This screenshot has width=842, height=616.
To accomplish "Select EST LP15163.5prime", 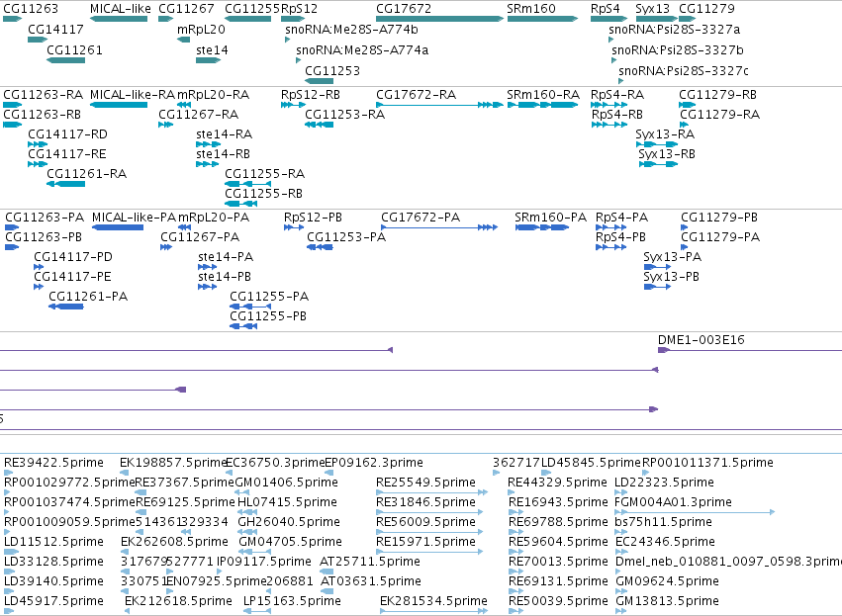I will point(294,601).
